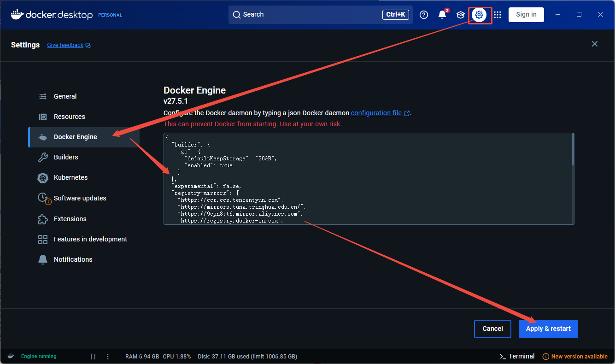This screenshot has width=615, height=364.
Task: Click the tsinghua mirror URL line
Action: click(x=242, y=207)
